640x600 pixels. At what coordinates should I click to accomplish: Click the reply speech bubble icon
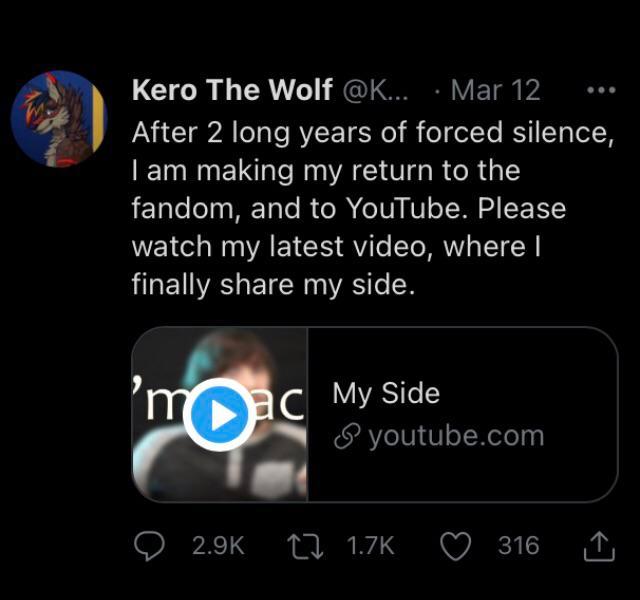(149, 545)
